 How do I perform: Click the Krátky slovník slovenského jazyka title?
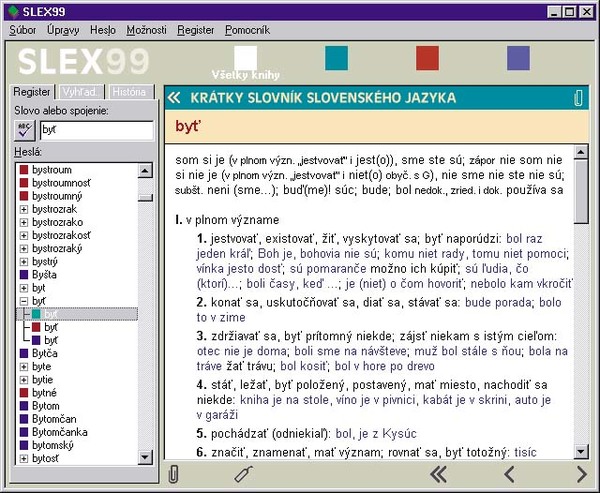[323, 98]
